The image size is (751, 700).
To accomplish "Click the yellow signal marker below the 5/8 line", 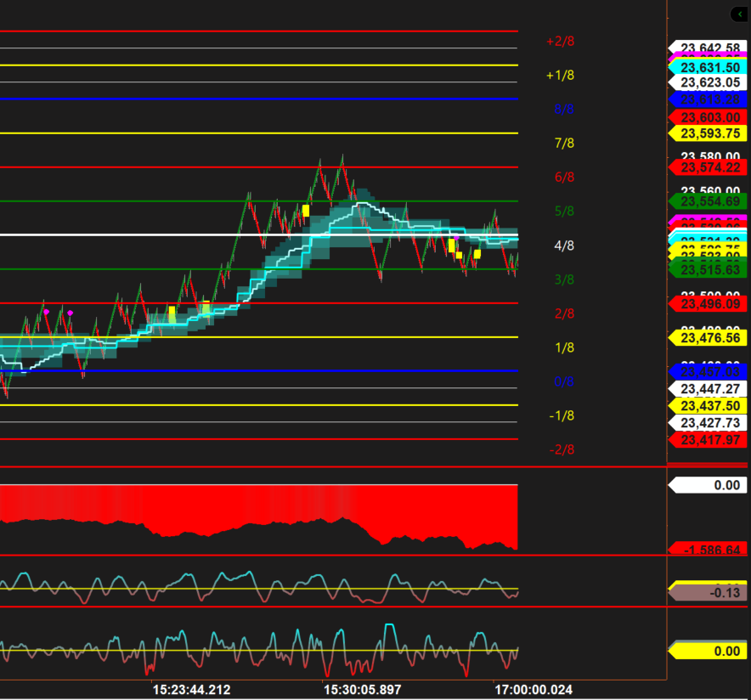I will [x=306, y=211].
